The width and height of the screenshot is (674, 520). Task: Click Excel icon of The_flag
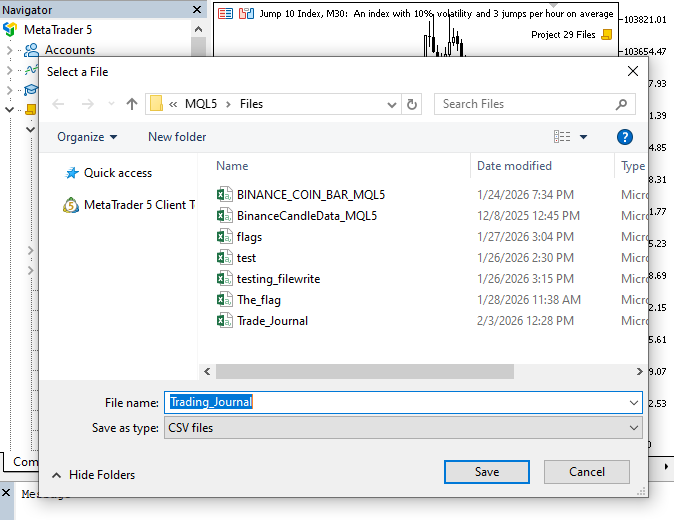[225, 300]
